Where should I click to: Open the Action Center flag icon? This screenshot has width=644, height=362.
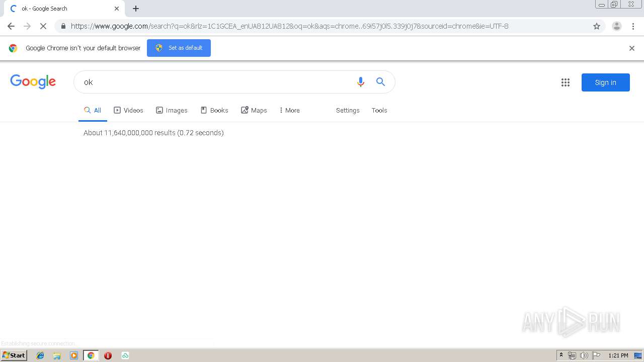tap(596, 355)
